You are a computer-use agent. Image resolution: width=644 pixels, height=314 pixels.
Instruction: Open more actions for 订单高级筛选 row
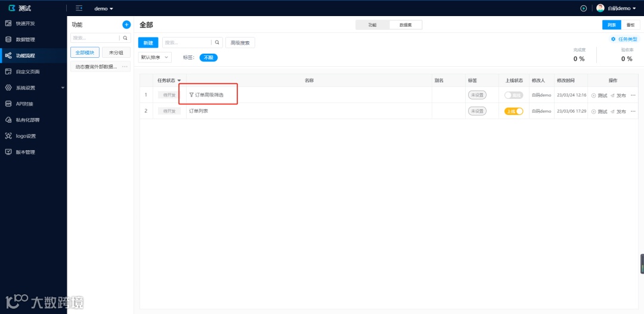tap(633, 95)
